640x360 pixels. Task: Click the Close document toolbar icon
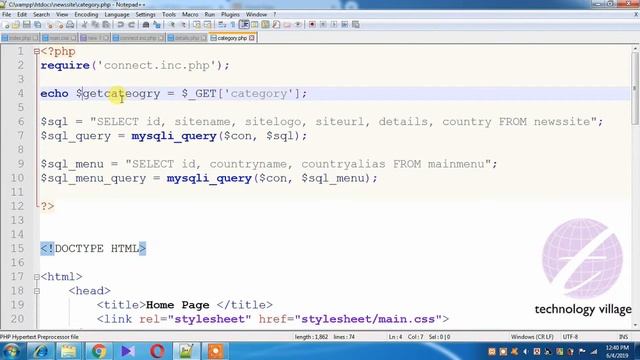tap(50, 25)
